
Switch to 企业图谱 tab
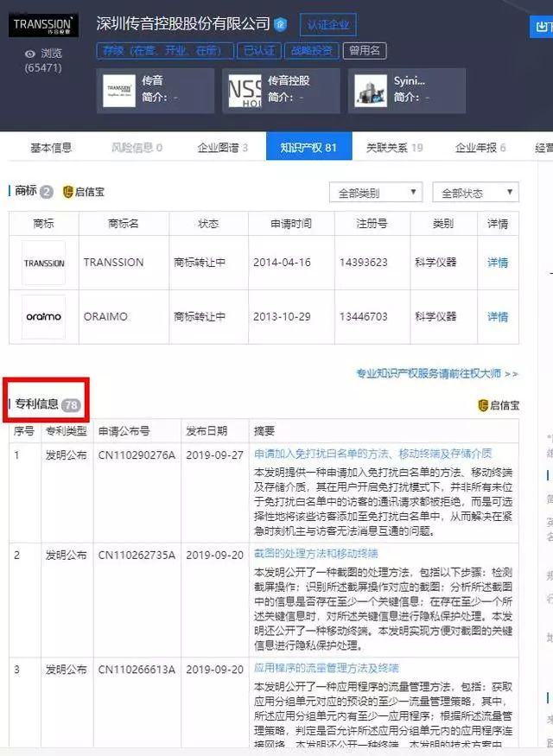click(x=222, y=148)
